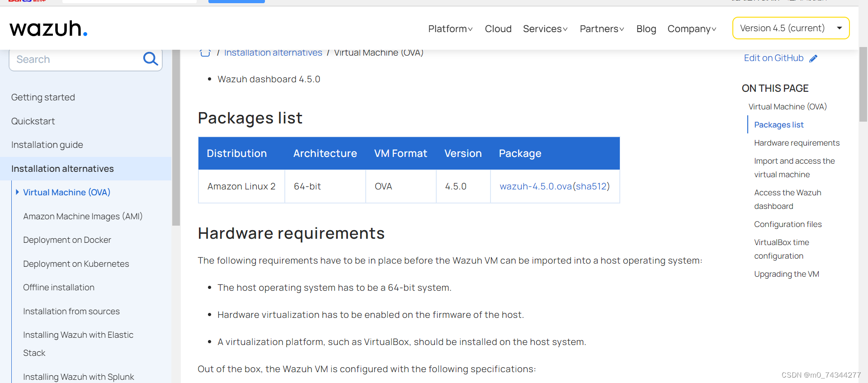The height and width of the screenshot is (383, 868).
Task: Click the Wazuh logo
Action: [48, 28]
